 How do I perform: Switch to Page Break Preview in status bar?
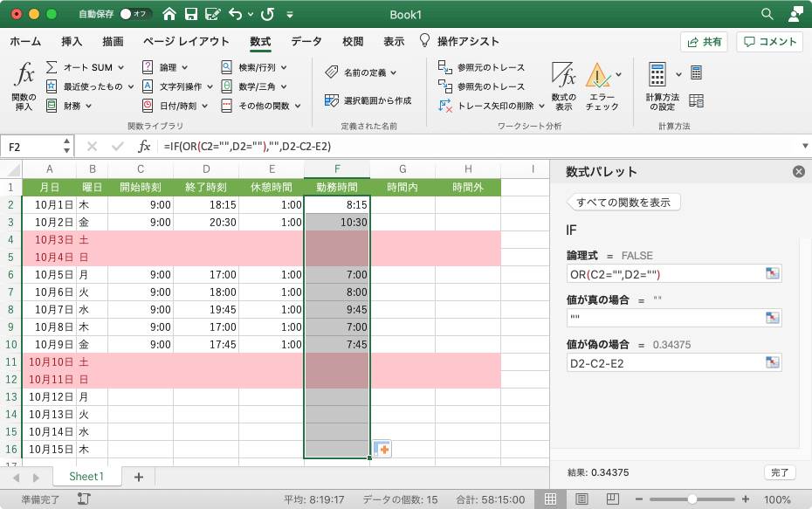(613, 499)
